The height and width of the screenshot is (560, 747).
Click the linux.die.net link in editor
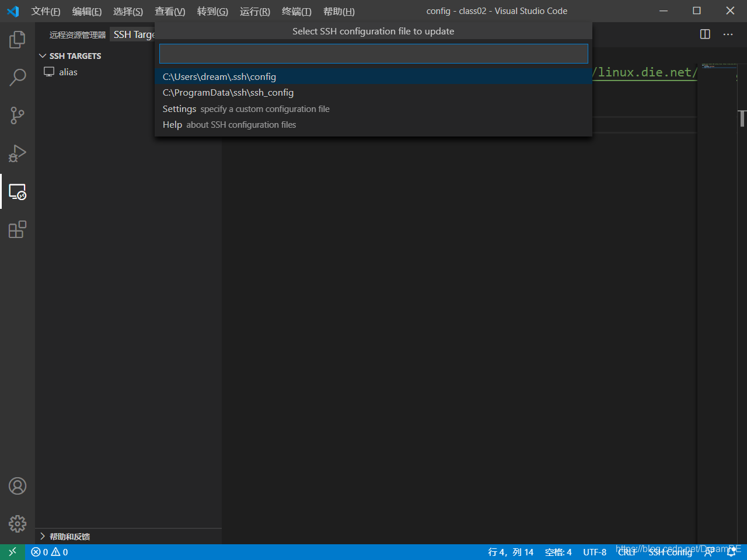[645, 72]
